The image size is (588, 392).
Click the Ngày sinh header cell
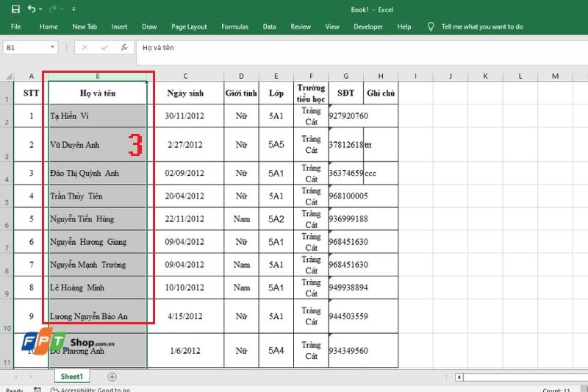pos(185,93)
